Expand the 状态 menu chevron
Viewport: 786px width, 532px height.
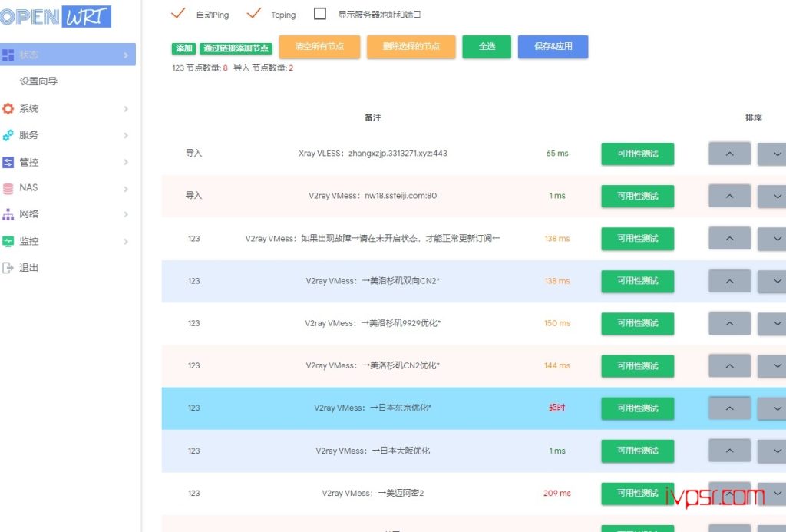coord(126,55)
